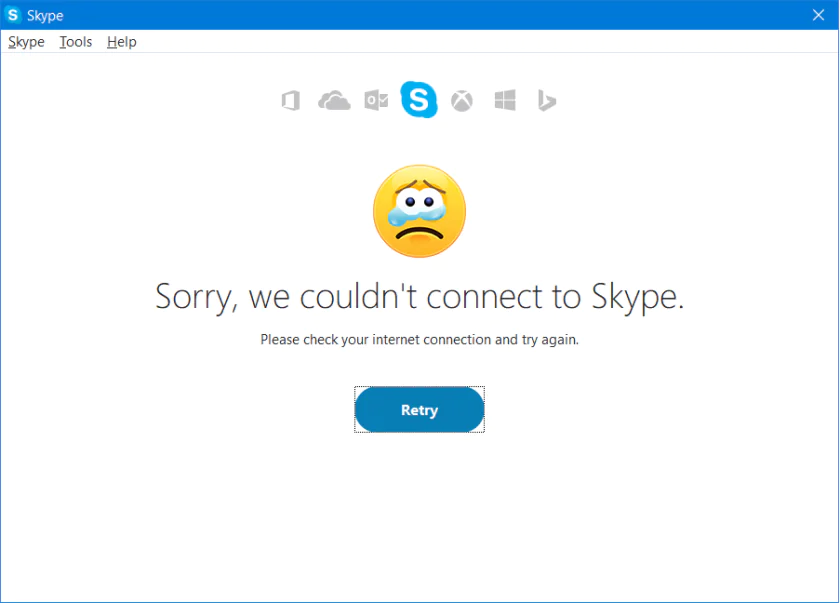Click the OneDrive cloud icon

pos(333,100)
